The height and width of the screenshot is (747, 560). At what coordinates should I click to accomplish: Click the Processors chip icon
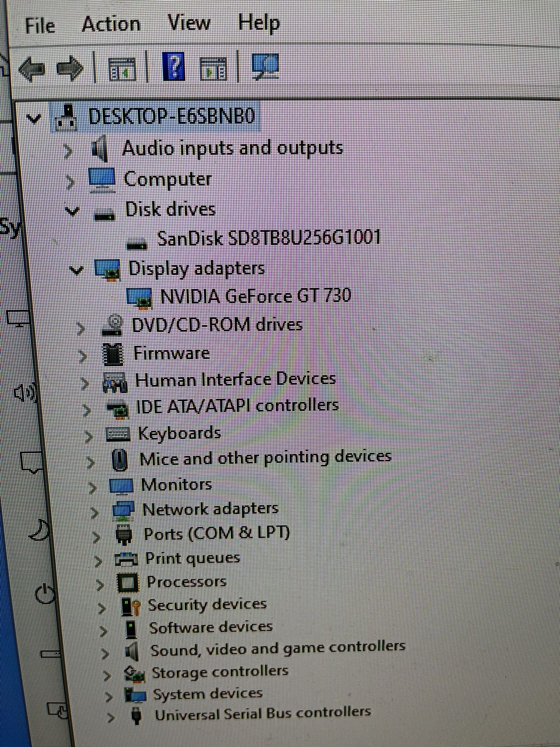click(128, 583)
